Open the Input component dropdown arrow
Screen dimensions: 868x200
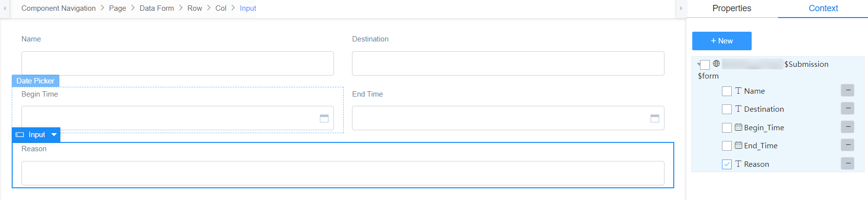click(54, 135)
